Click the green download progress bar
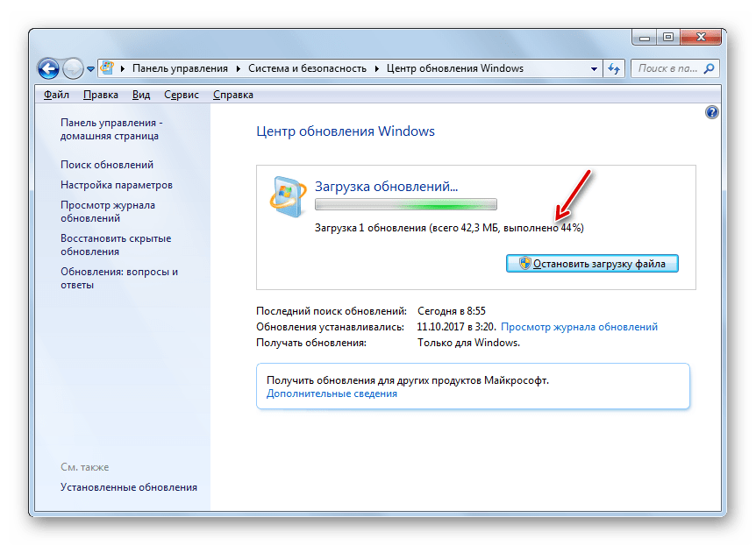 point(405,204)
